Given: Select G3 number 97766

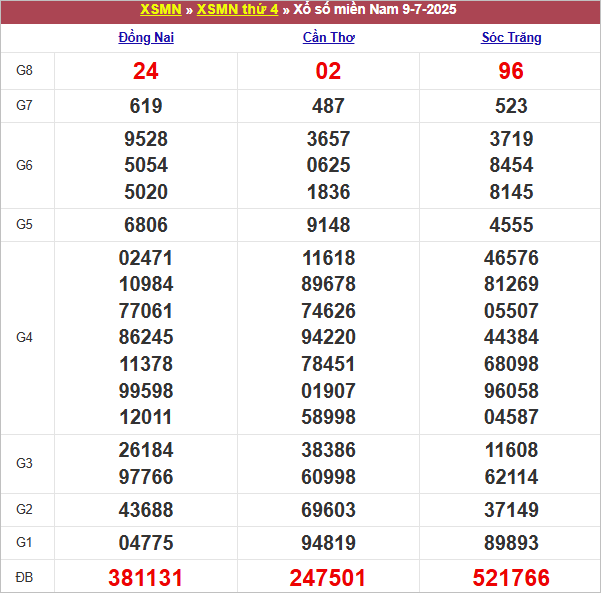Looking at the screenshot, I should [146, 477].
